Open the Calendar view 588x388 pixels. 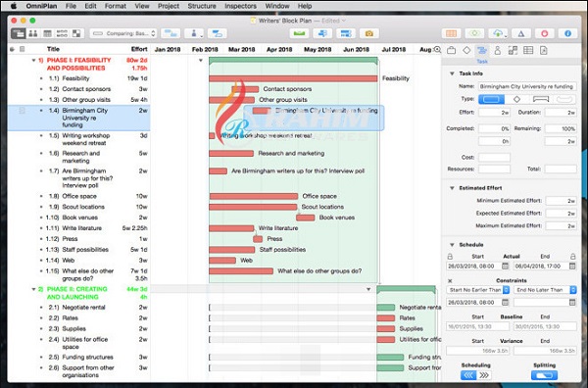click(x=48, y=33)
